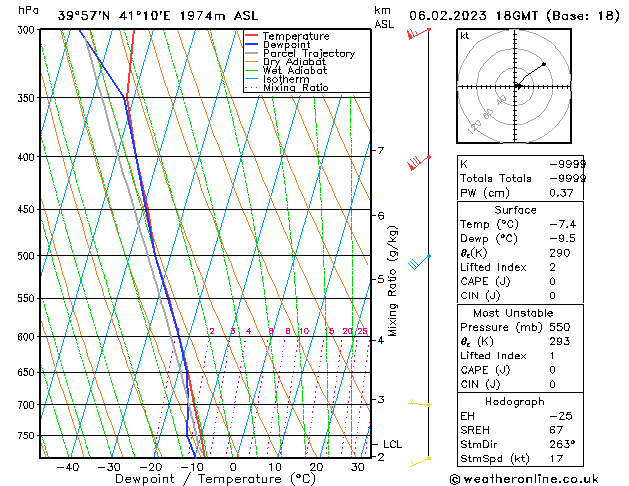
Task: Click the hodograph circle plot center
Action: tap(517, 86)
